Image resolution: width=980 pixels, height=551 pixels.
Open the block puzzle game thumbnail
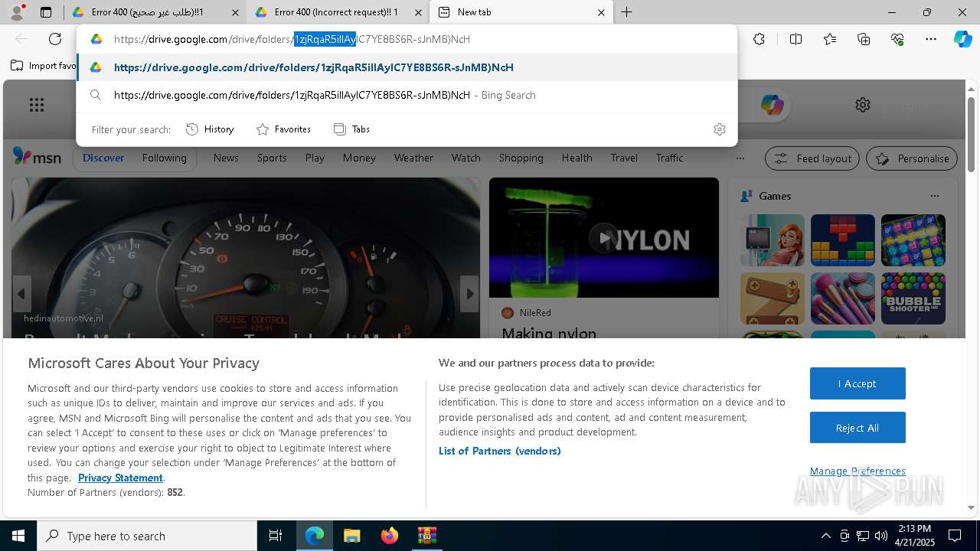842,240
